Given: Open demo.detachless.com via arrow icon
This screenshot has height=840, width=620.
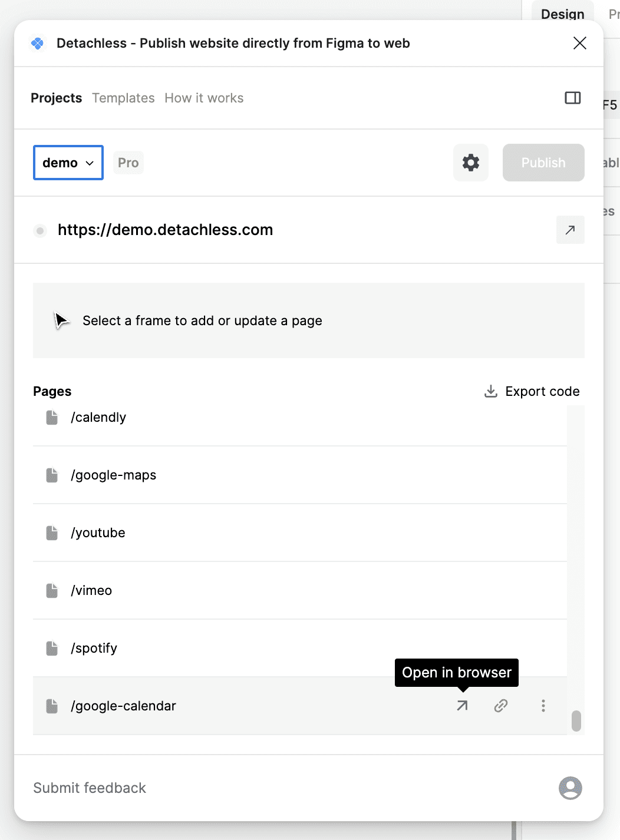Looking at the screenshot, I should (570, 230).
